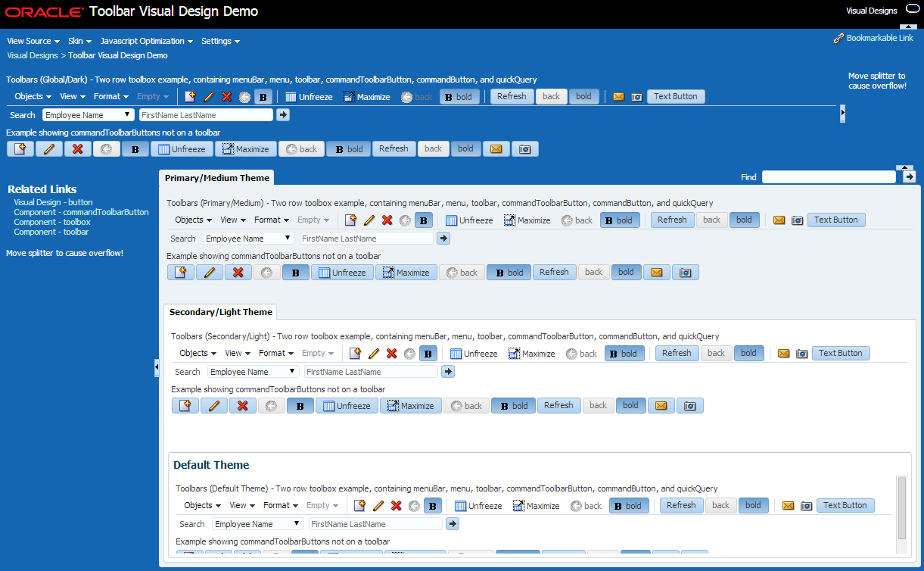This screenshot has height=571, width=924.
Task: Click new document icon in Primary/Medium toolbar
Action: point(350,220)
